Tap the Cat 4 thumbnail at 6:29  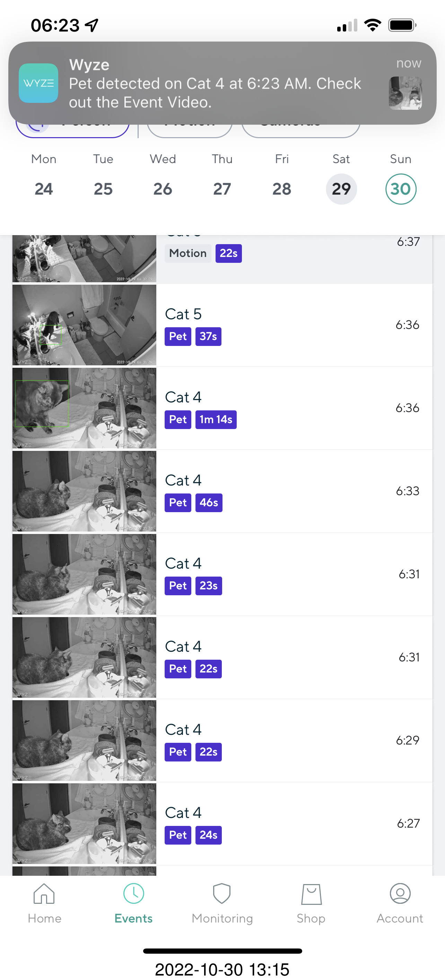click(x=84, y=740)
